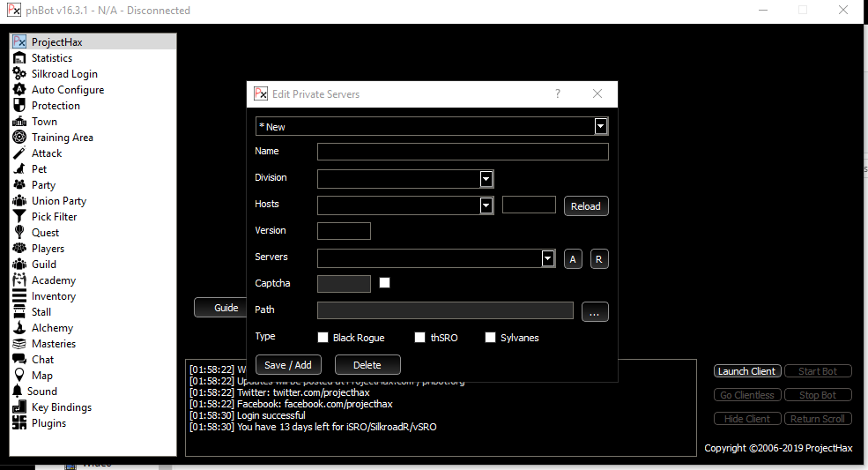Click the Alchemy flask icon
Screen dimensions: 868x470
pos(19,328)
